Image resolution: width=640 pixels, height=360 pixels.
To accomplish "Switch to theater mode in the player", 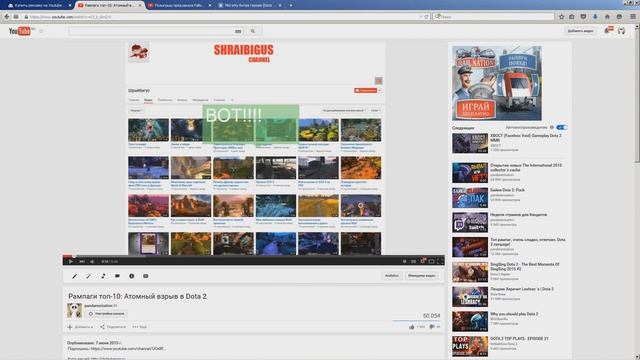I will (431, 261).
